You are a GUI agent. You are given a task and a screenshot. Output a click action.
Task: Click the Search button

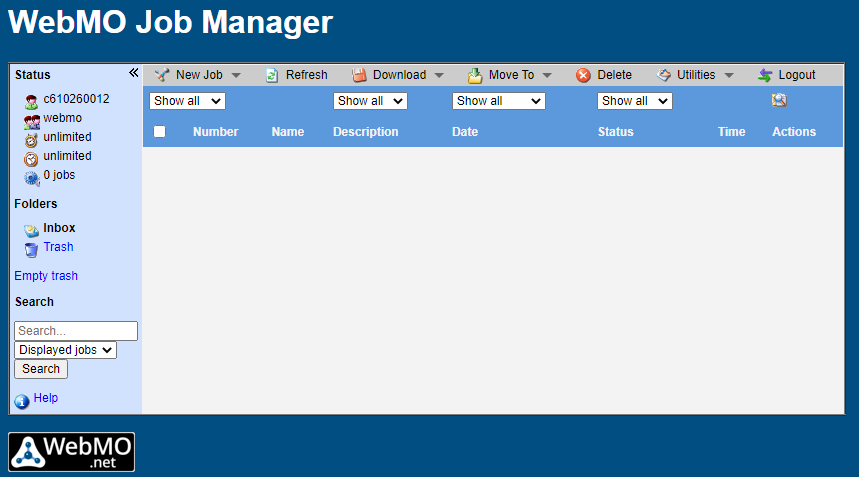tap(41, 369)
